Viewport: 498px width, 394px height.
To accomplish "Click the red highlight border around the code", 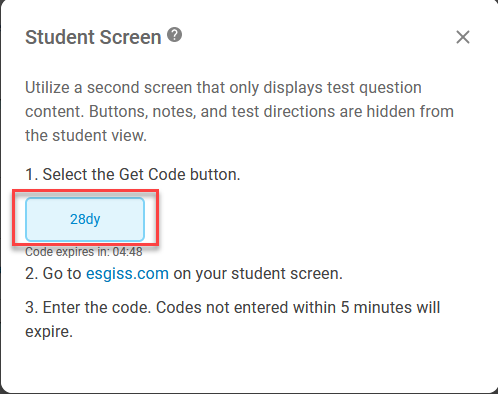I will [x=85, y=191].
